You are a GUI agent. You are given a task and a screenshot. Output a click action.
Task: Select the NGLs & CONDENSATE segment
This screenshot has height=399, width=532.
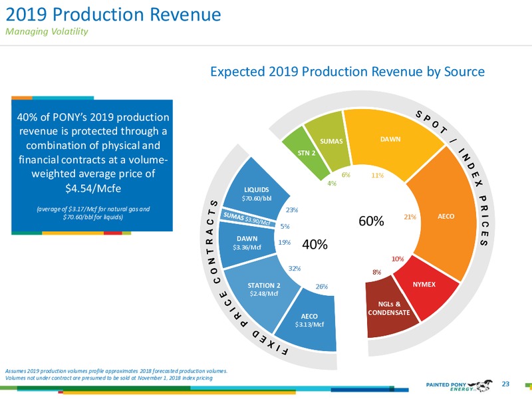pos(389,309)
